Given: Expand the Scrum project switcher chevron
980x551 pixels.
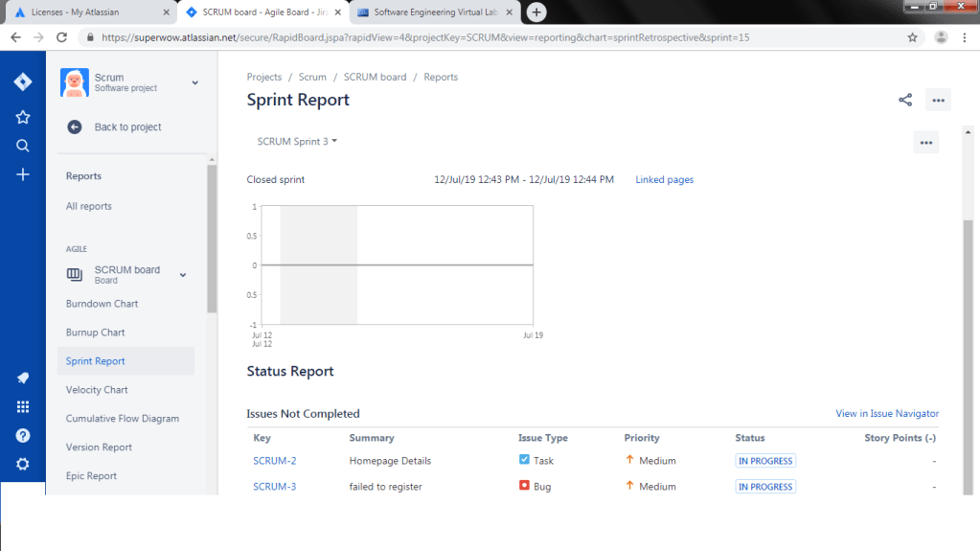Looking at the screenshot, I should pos(194,83).
